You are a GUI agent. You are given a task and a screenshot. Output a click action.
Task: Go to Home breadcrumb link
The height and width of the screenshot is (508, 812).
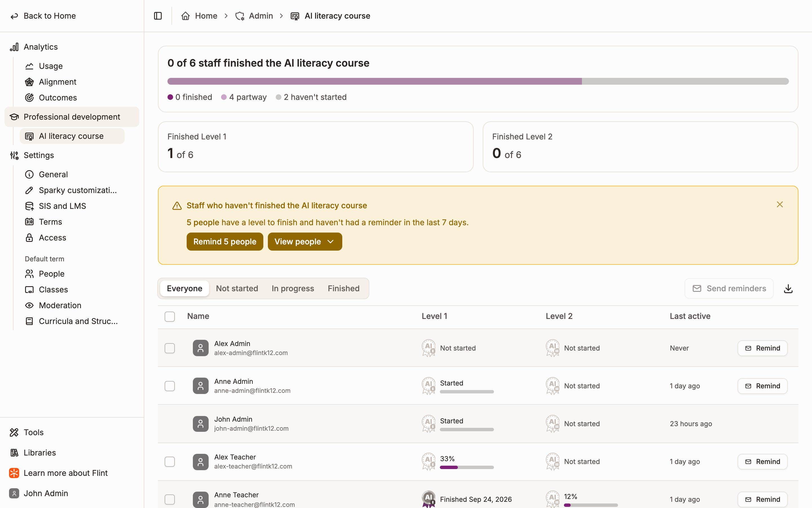point(199,16)
